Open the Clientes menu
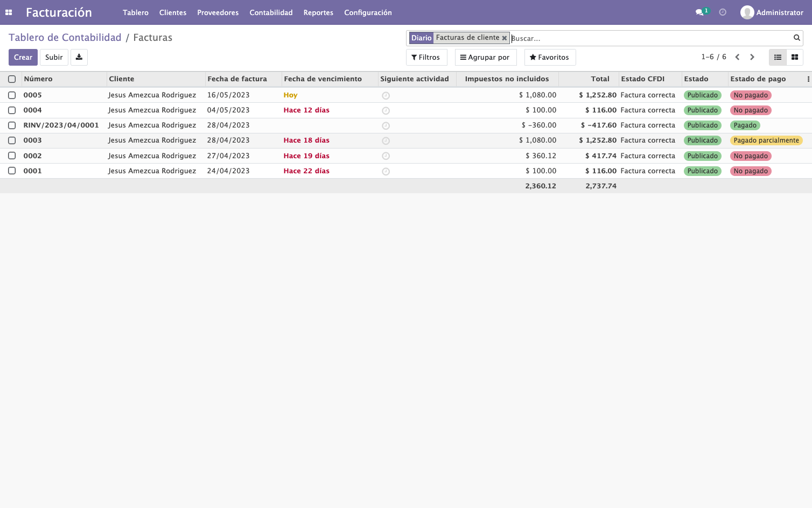 [173, 12]
